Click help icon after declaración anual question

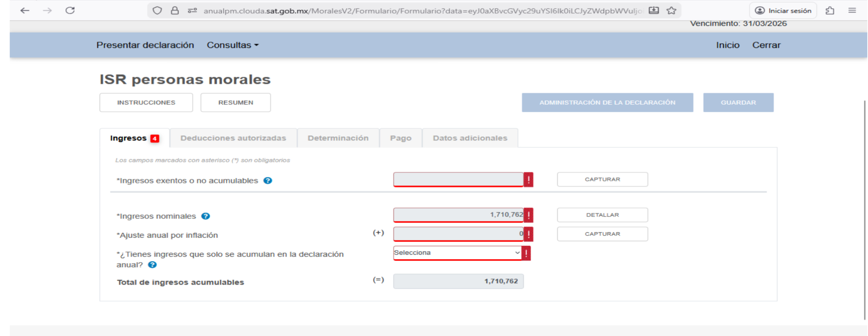coord(152,265)
